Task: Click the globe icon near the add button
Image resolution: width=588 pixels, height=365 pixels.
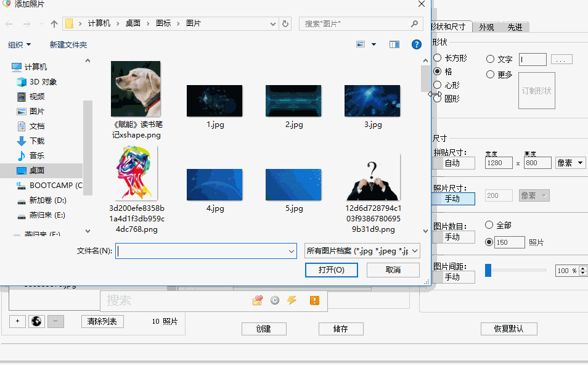Action: click(x=36, y=321)
